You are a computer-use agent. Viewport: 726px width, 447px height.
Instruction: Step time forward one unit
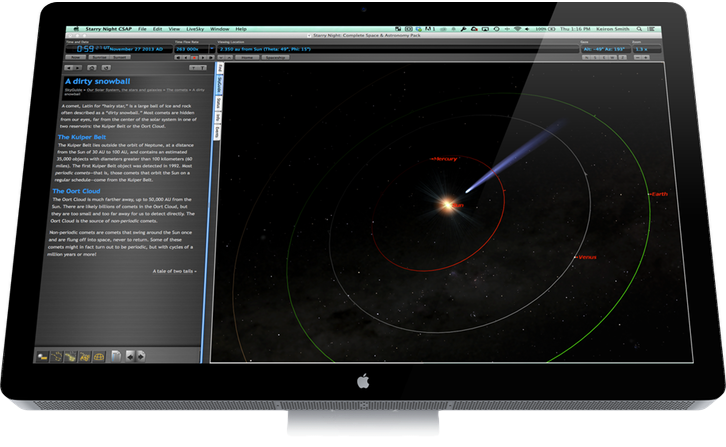211,57
